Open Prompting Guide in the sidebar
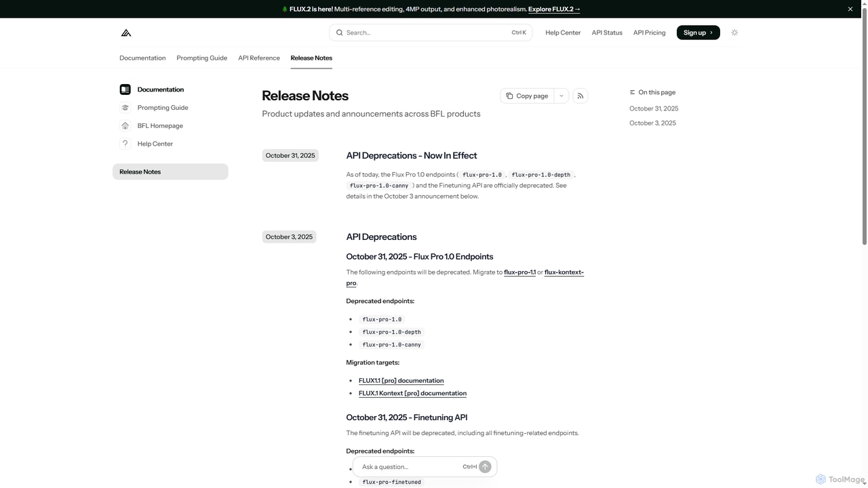Viewport: 868px width, 488px height. [x=163, y=108]
